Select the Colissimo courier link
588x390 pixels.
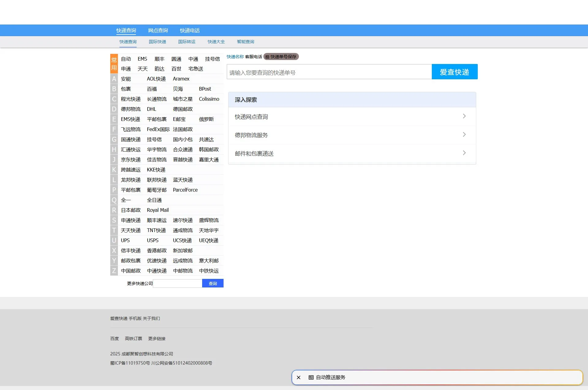209,99
